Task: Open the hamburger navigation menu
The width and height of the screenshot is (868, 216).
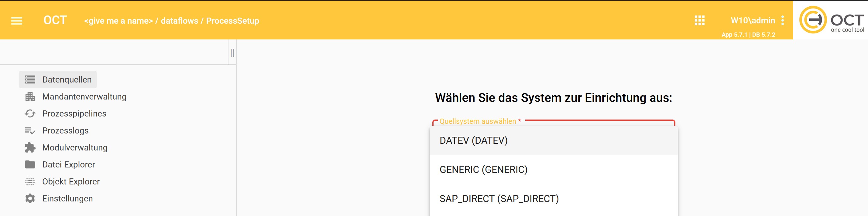Action: pyautogui.click(x=16, y=21)
